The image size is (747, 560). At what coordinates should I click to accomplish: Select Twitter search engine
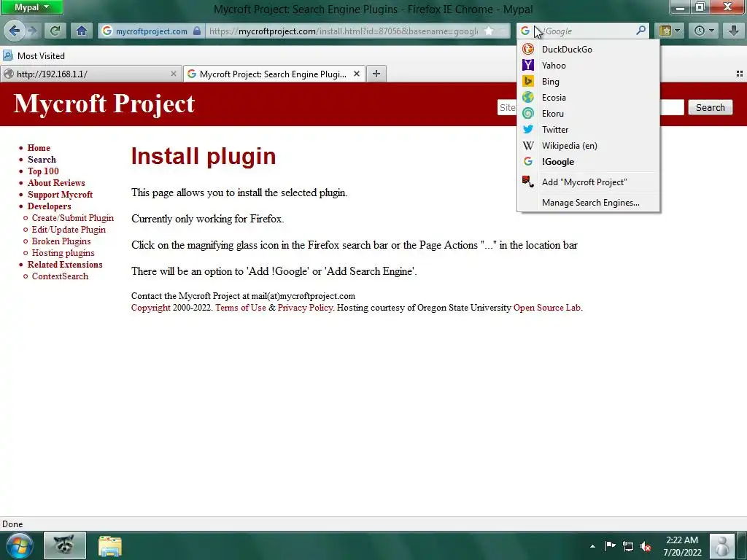(x=588, y=130)
